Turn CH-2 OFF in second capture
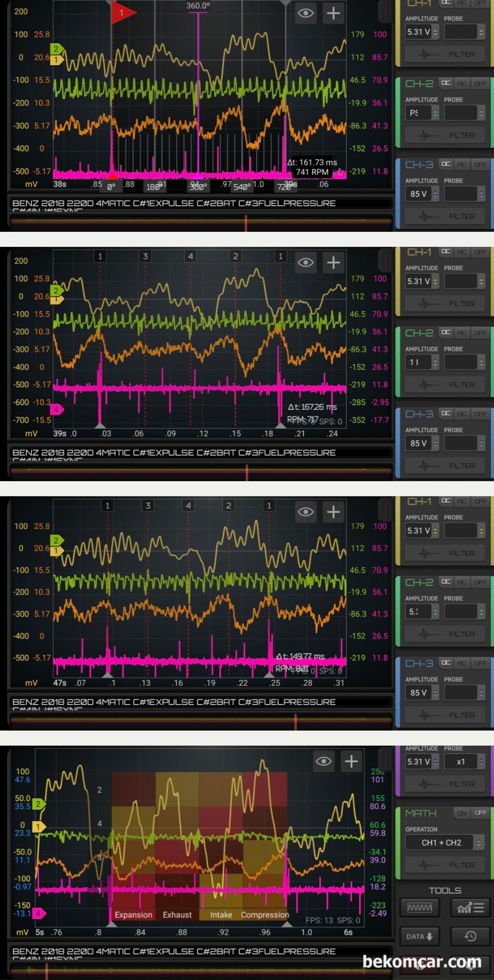The width and height of the screenshot is (494, 980). (x=480, y=333)
